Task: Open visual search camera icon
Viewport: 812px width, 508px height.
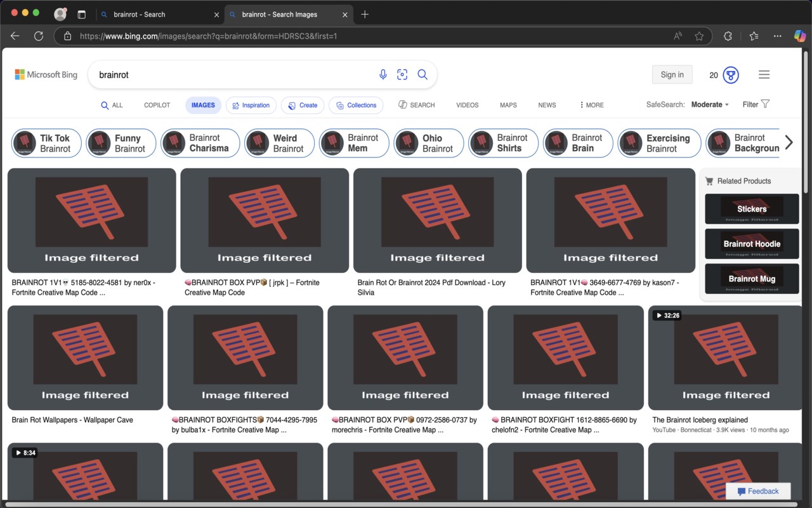Action: coord(402,74)
